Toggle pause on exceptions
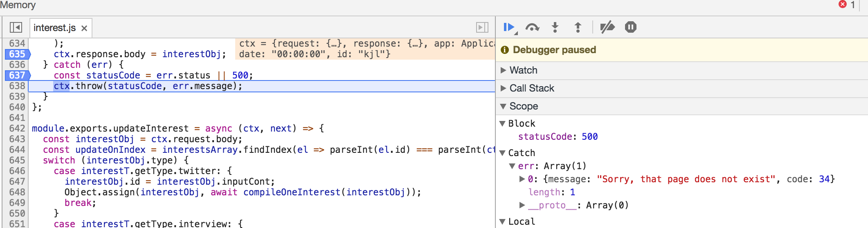The image size is (868, 228). pos(631,27)
